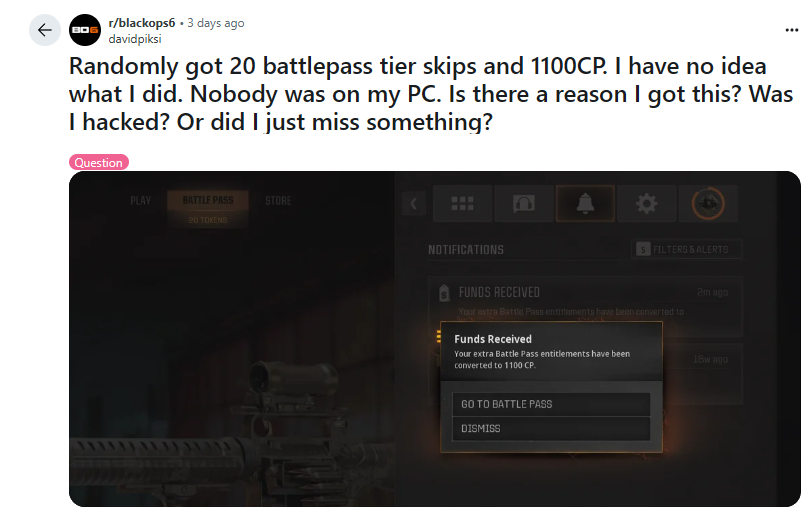
Task: Open the headset social icon
Action: pyautogui.click(x=524, y=203)
